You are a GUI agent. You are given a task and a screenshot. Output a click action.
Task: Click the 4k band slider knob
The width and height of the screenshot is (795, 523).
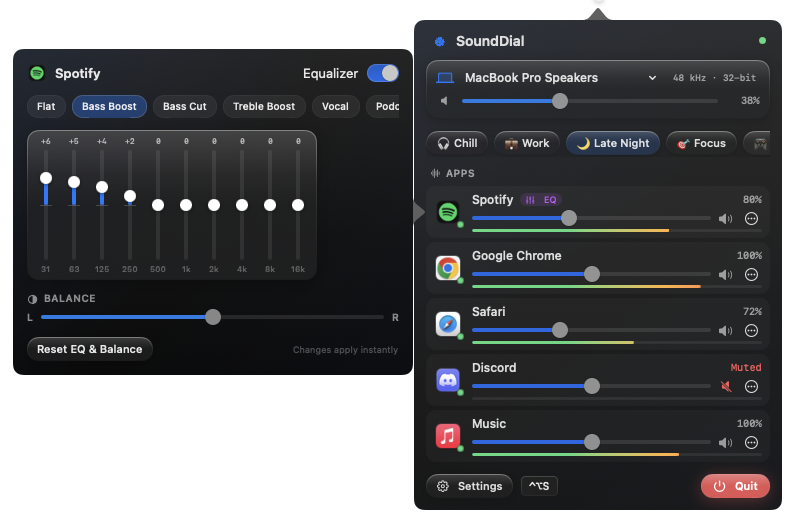(242, 205)
